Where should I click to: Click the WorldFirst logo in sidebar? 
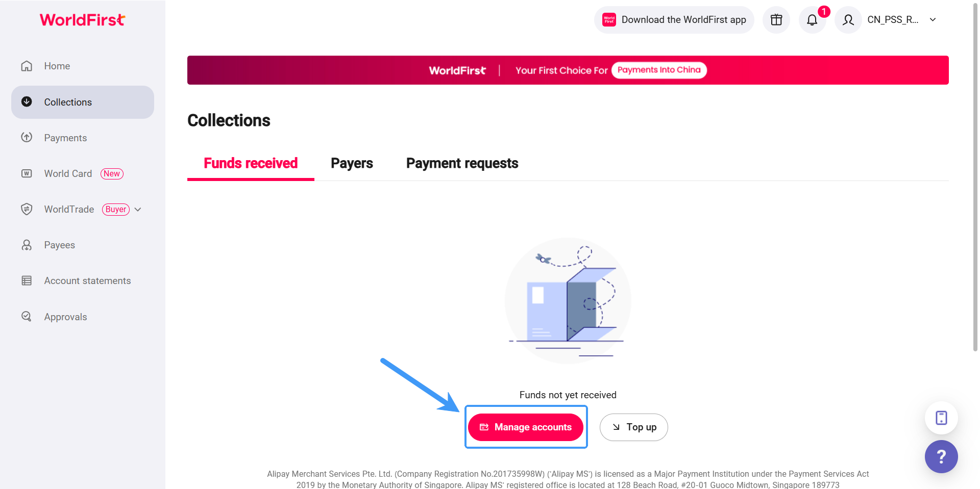(83, 20)
